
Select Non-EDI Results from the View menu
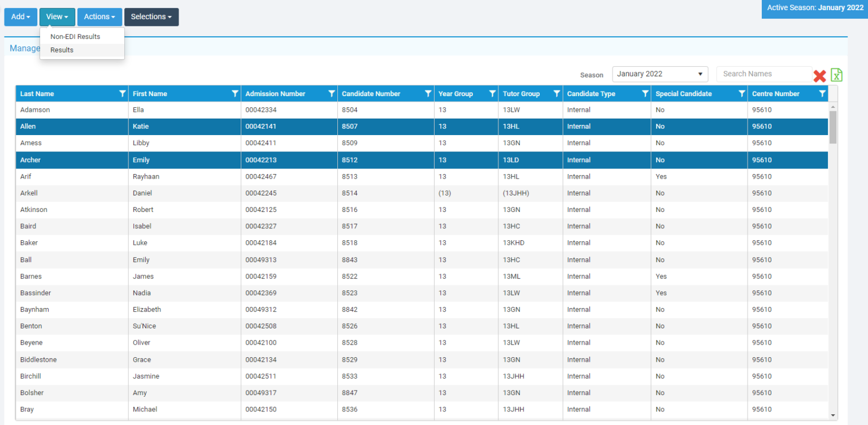click(75, 36)
